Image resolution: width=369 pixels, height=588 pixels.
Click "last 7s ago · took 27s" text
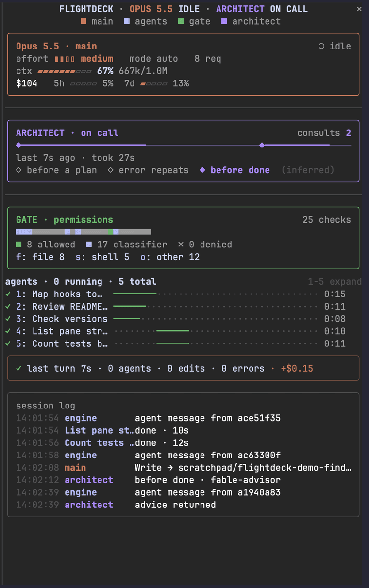(75, 158)
